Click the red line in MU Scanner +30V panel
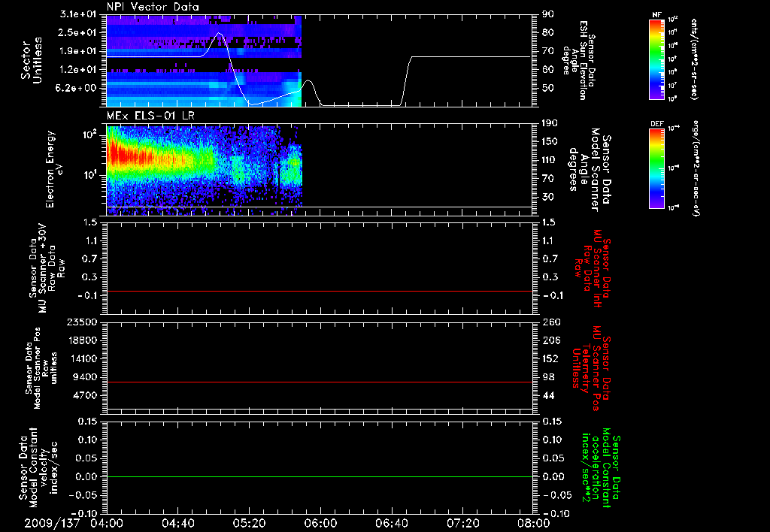Screen dimensions: 770x532 (x=320, y=291)
